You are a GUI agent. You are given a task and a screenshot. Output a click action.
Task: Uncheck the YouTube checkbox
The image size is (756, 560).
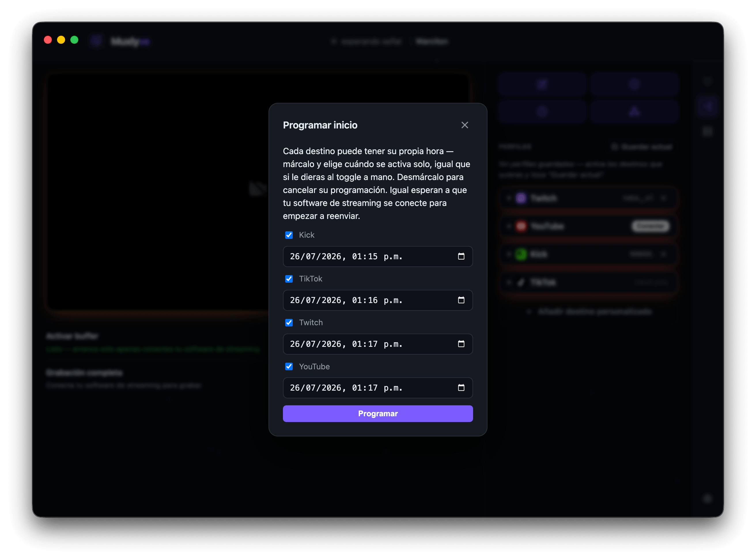point(289,366)
